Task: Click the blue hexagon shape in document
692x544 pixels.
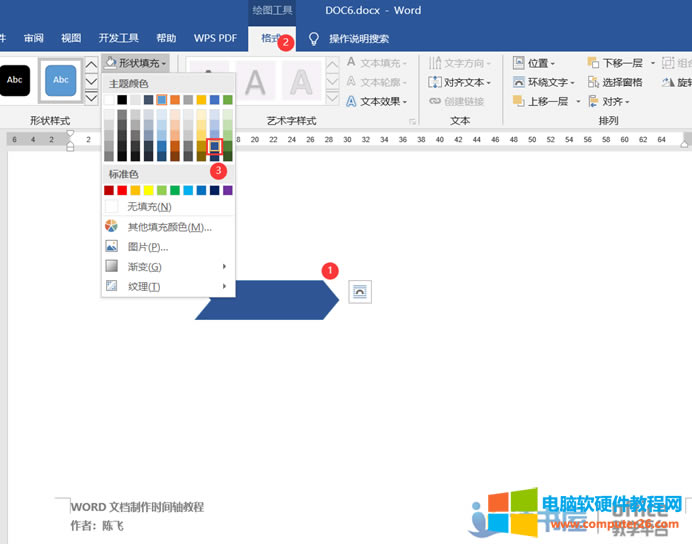Action: [x=267, y=300]
